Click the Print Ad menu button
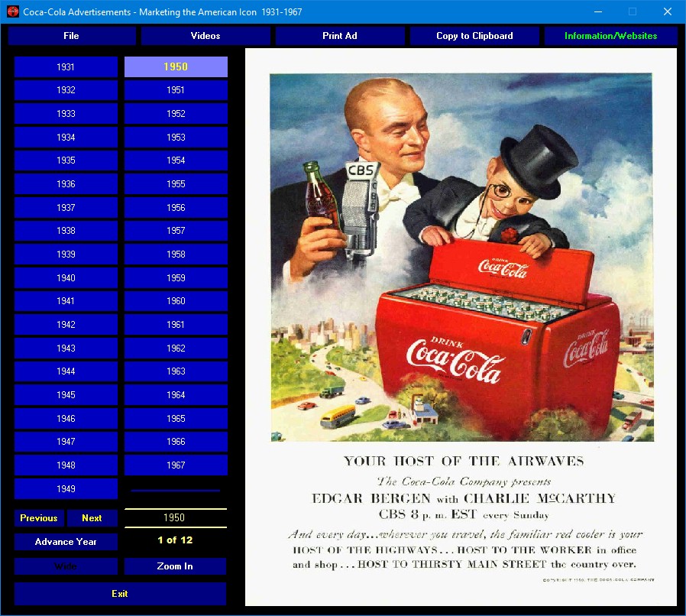The image size is (686, 616). [x=339, y=36]
